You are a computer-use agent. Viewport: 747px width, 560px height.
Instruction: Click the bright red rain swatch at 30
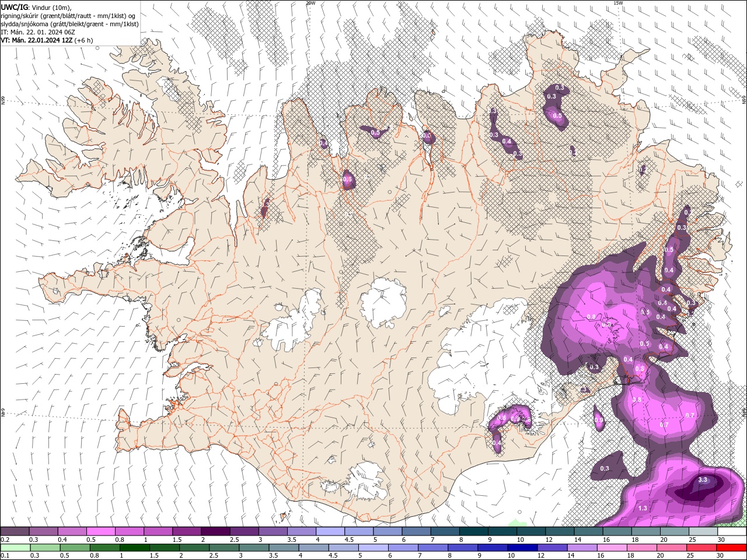(731, 547)
